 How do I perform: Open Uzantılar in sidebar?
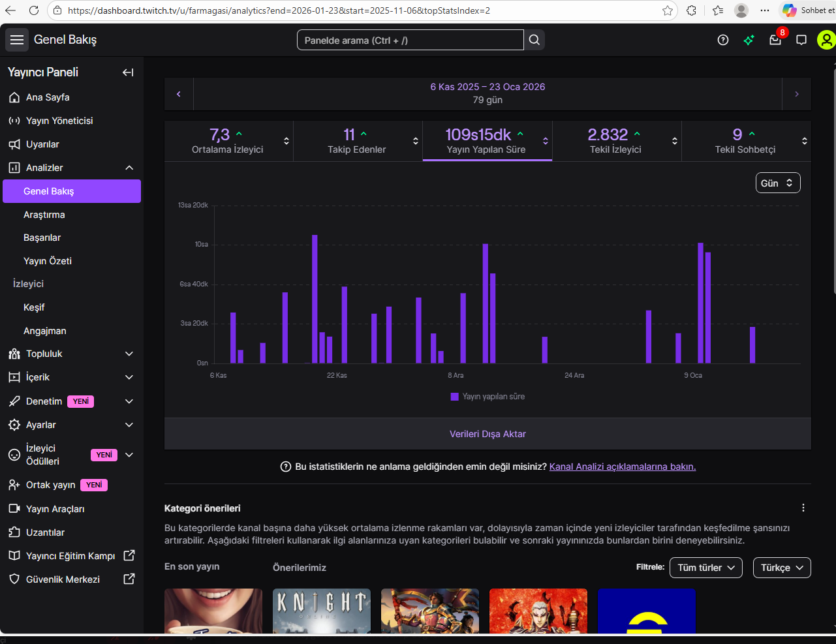coord(72,532)
